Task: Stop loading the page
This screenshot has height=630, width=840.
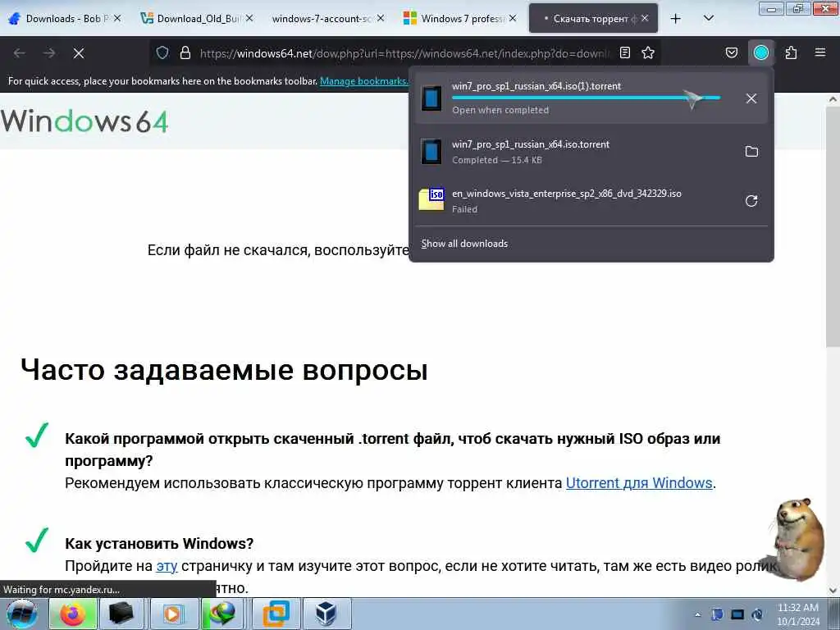Action: point(79,53)
